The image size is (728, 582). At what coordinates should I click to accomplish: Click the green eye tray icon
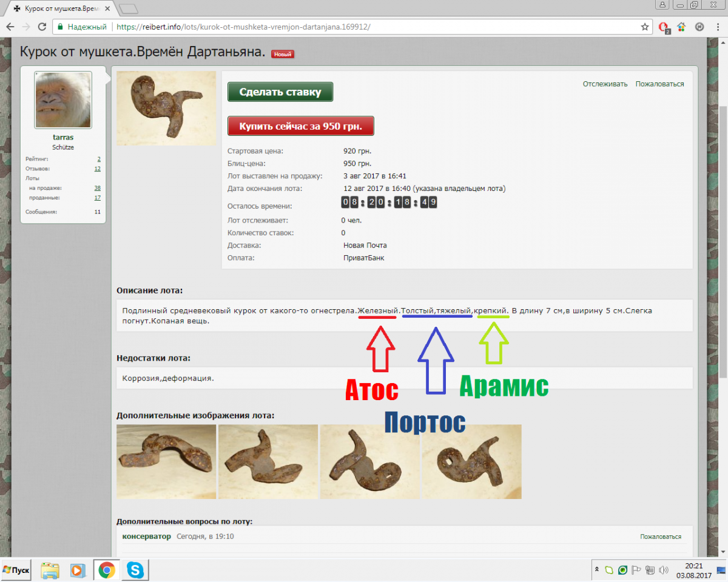pyautogui.click(x=623, y=570)
